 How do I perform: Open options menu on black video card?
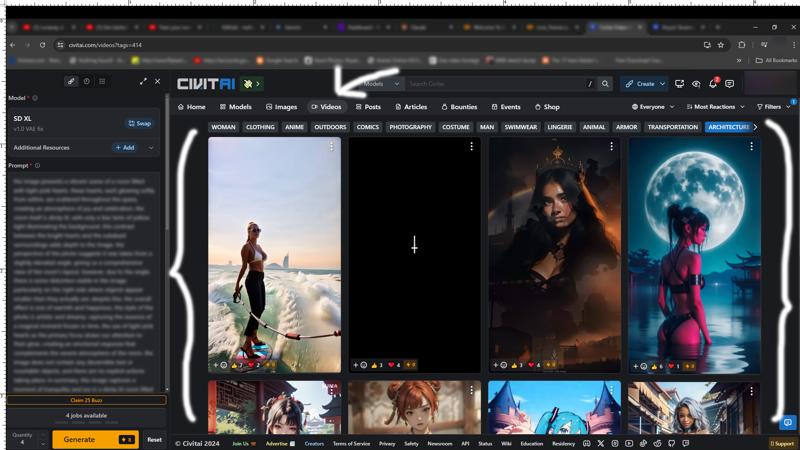pos(471,146)
